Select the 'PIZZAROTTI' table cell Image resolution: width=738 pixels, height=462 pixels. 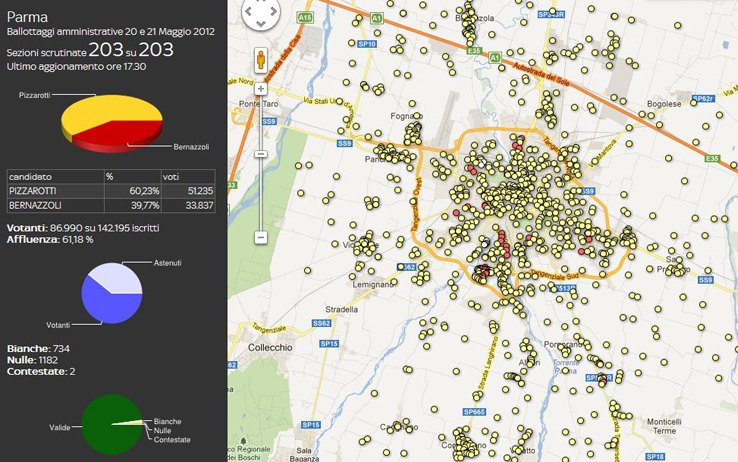point(56,191)
